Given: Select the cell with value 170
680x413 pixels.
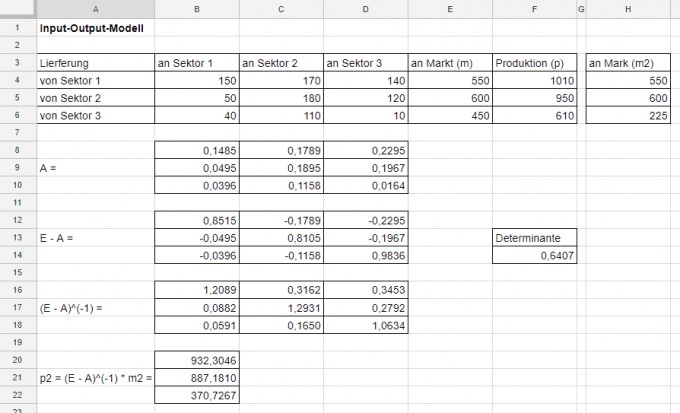Looking at the screenshot, I should [x=281, y=80].
